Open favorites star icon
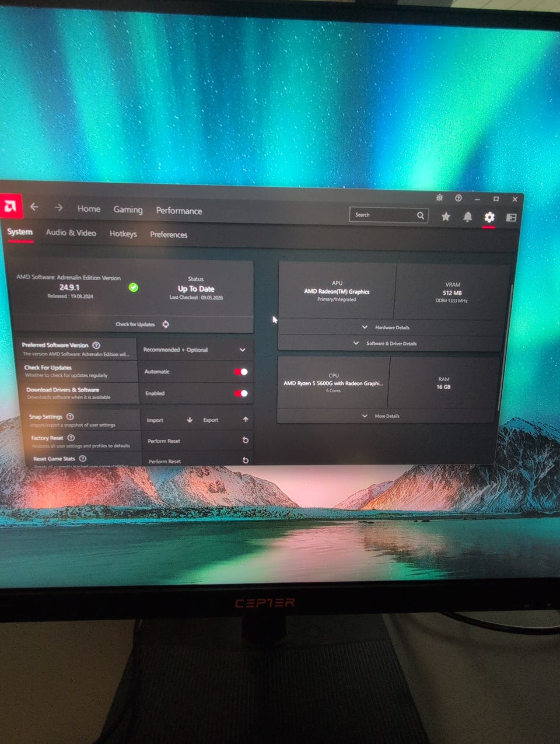Screen dimensions: 560x744 point(446,216)
